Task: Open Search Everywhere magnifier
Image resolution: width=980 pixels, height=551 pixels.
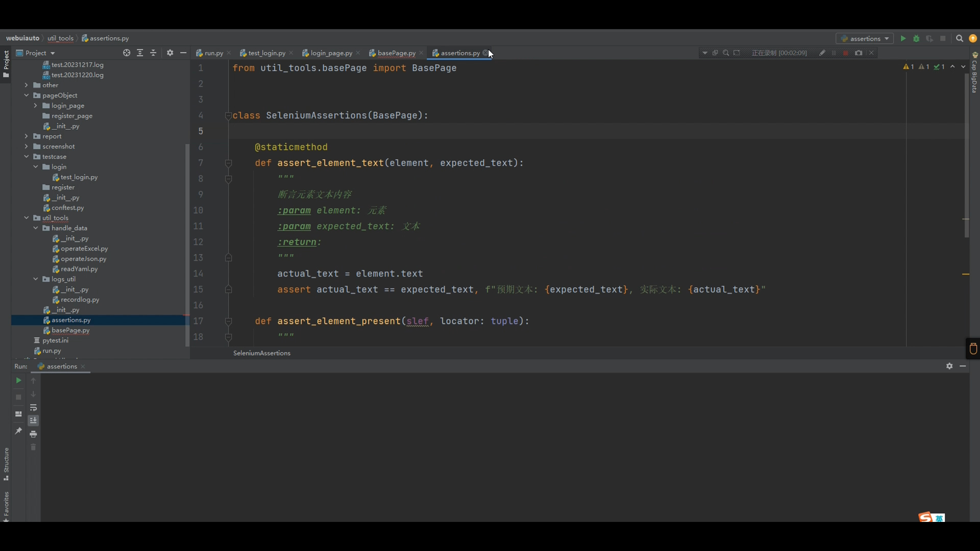Action: [x=960, y=38]
